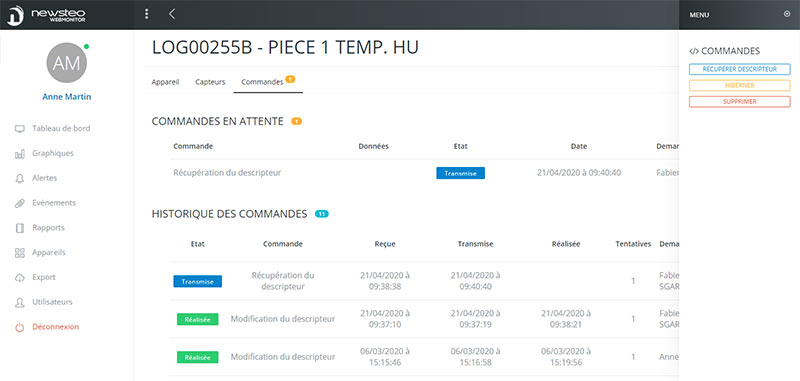Click received time 21/04/2020 à 09:37:10
Viewport: 800px width, 381px height.
(385, 319)
